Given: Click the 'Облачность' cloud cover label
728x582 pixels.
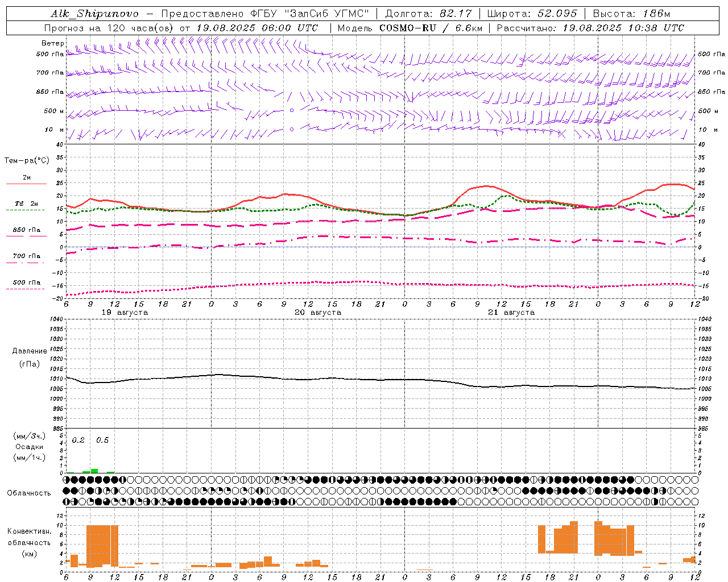Looking at the screenshot, I should pos(29,493).
